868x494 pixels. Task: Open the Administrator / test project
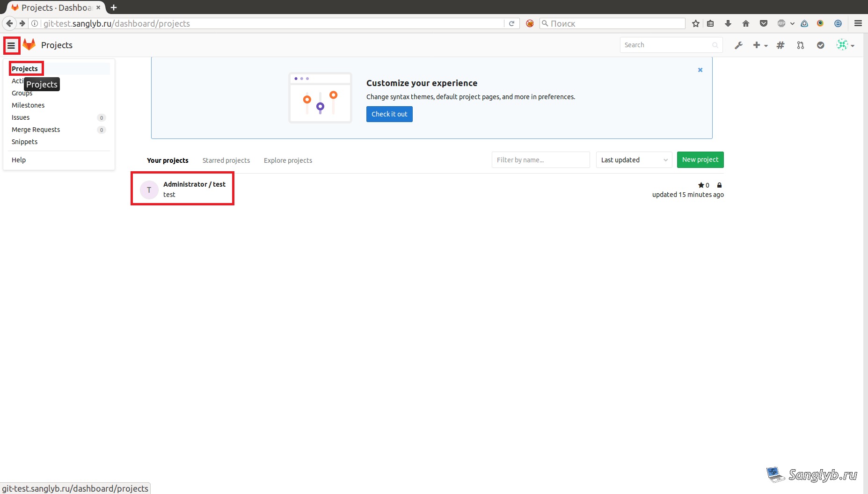[194, 184]
